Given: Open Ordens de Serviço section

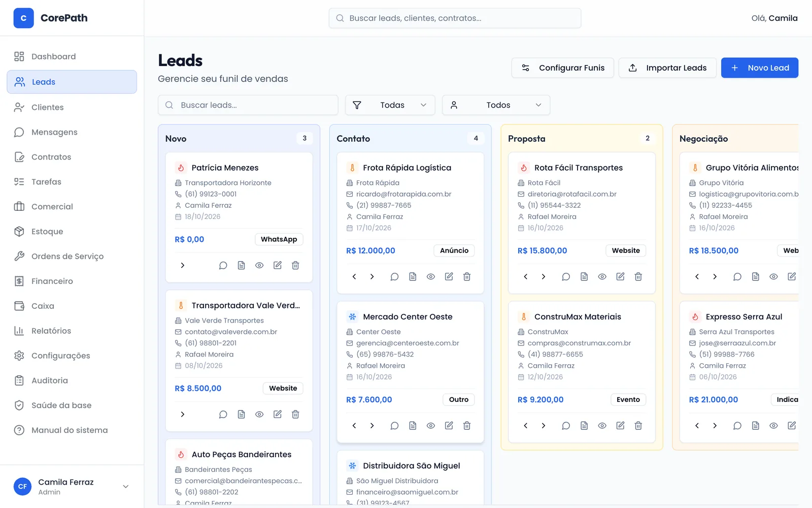Looking at the screenshot, I should (x=72, y=256).
